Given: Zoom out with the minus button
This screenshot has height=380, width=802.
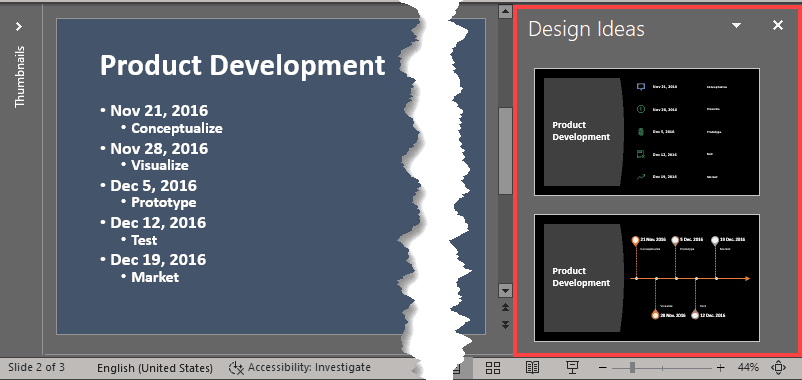Looking at the screenshot, I should [x=603, y=368].
